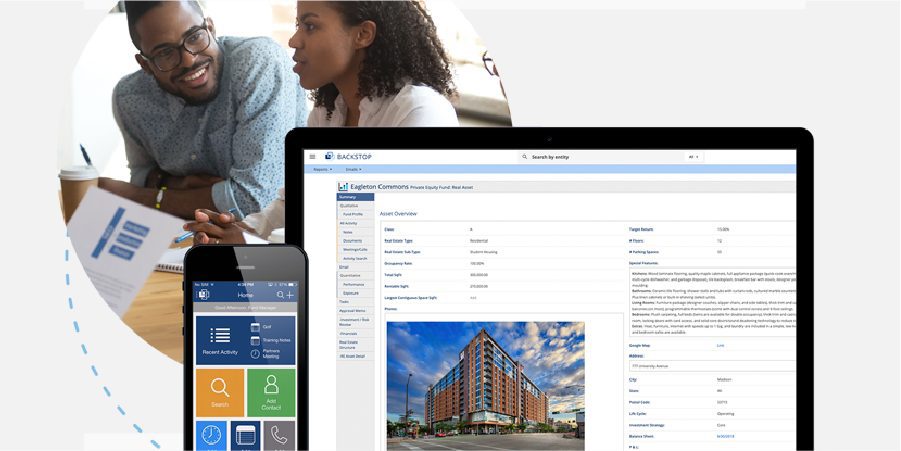Open Recent Activity list tile on phone
This screenshot has width=901, height=451.
[220, 340]
